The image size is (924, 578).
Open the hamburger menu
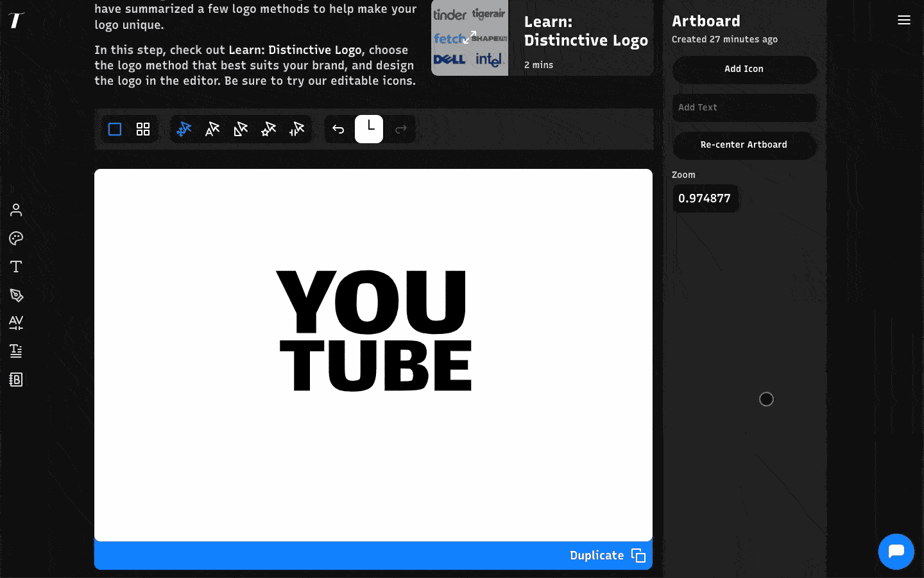tap(904, 20)
